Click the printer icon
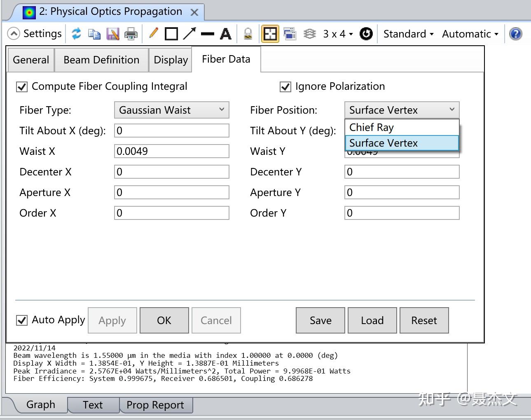Image resolution: width=531 pixels, height=420 pixels. 131,34
